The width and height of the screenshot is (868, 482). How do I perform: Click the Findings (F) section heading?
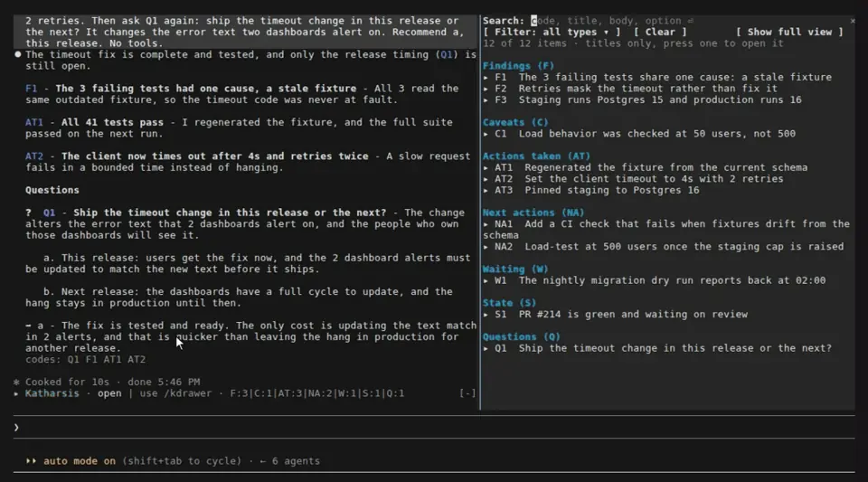pyautogui.click(x=518, y=66)
